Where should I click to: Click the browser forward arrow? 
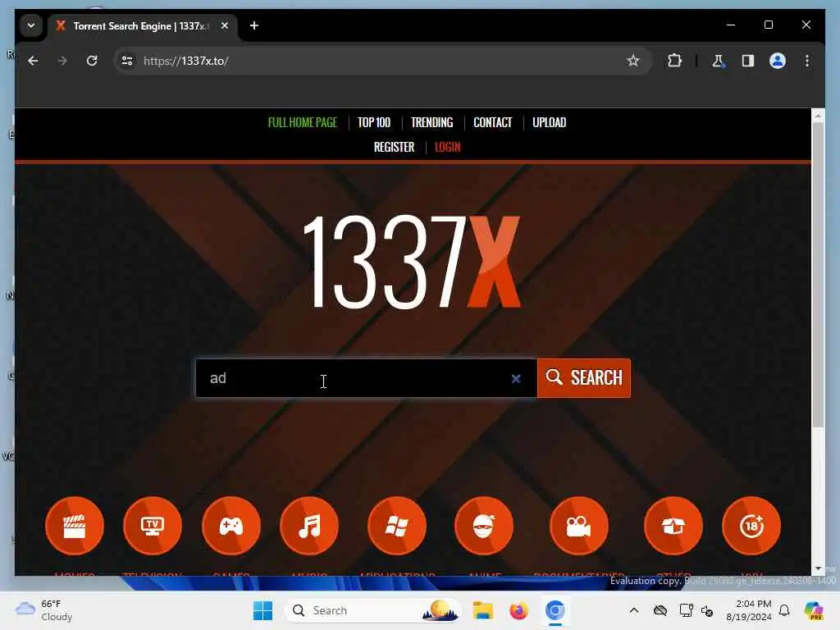point(62,61)
